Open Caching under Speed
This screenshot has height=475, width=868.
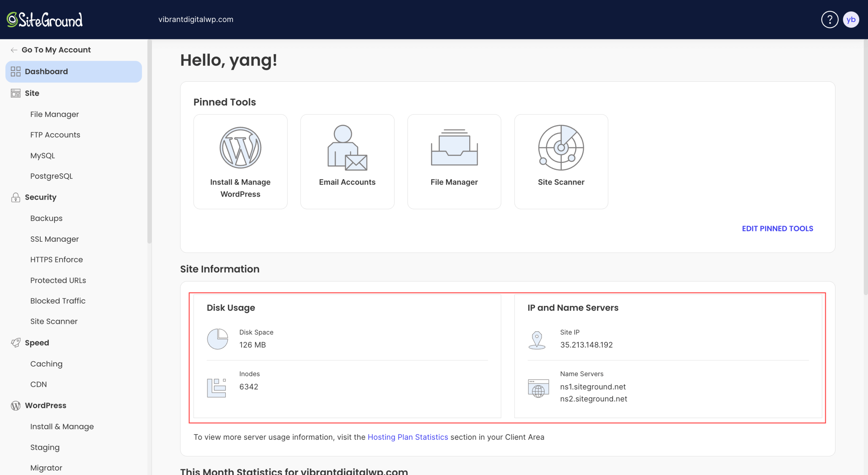pos(46,364)
